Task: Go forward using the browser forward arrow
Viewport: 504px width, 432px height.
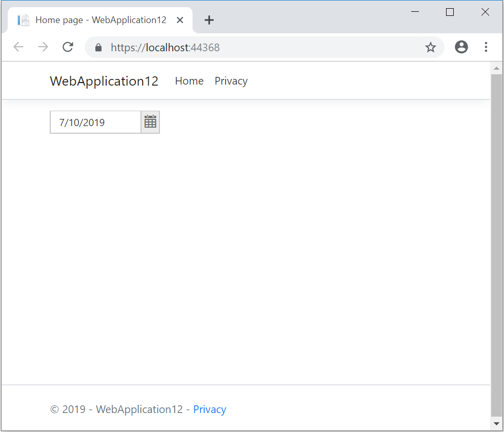Action: (x=43, y=47)
